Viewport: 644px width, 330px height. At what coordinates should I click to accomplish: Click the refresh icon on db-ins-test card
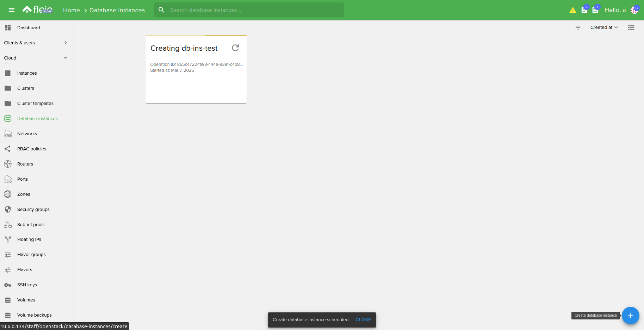(235, 48)
